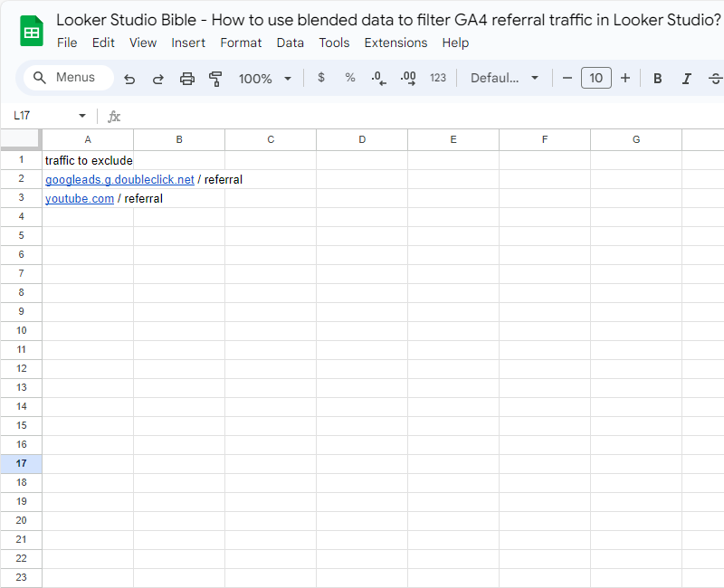Select column D header
The image size is (724, 588).
(x=362, y=139)
